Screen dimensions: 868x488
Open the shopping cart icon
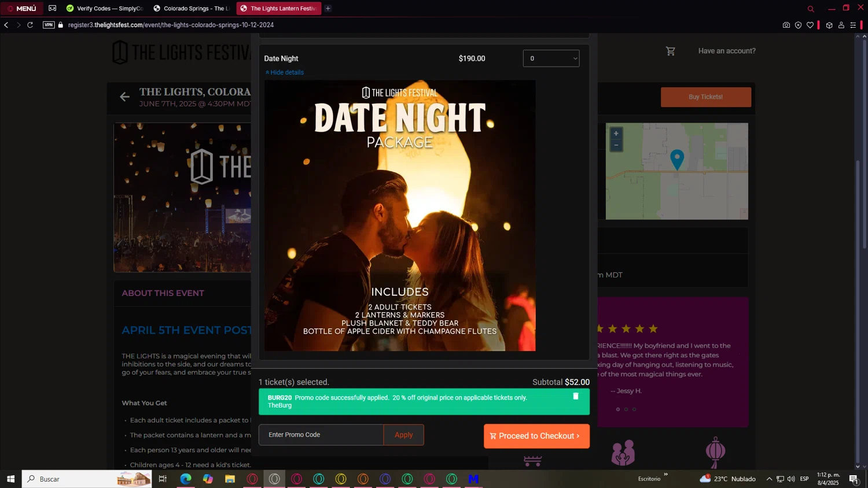[671, 51]
